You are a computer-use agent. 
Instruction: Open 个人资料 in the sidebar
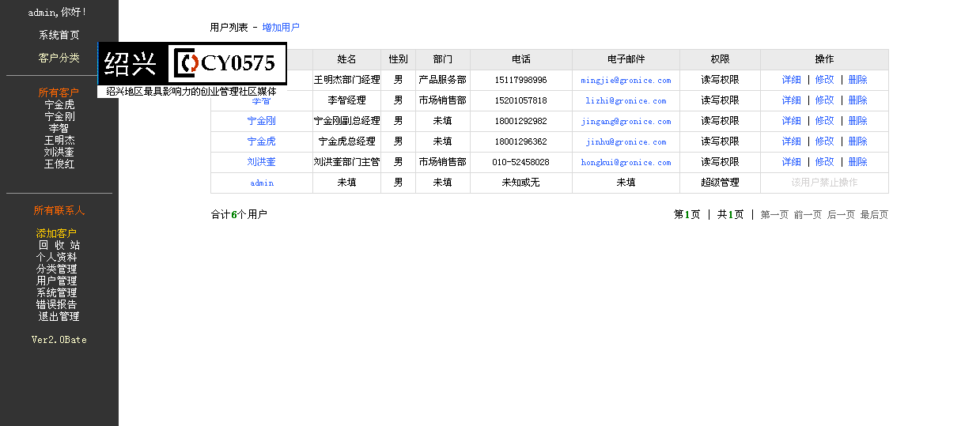[x=56, y=257]
